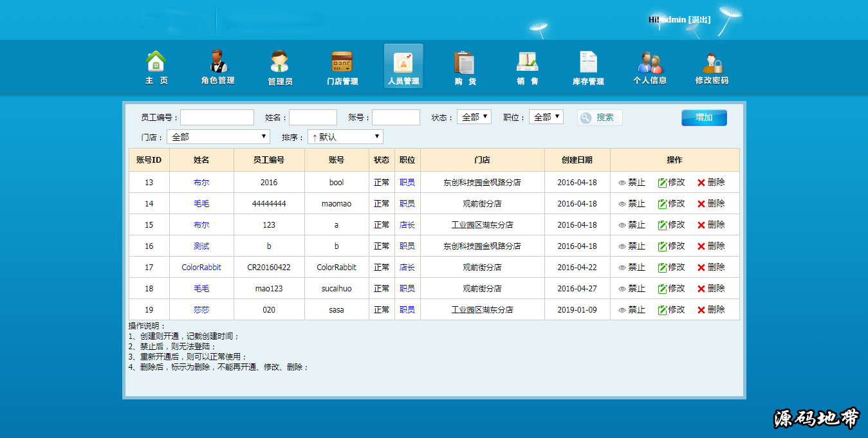Open the 销售 sales icon

click(x=527, y=68)
